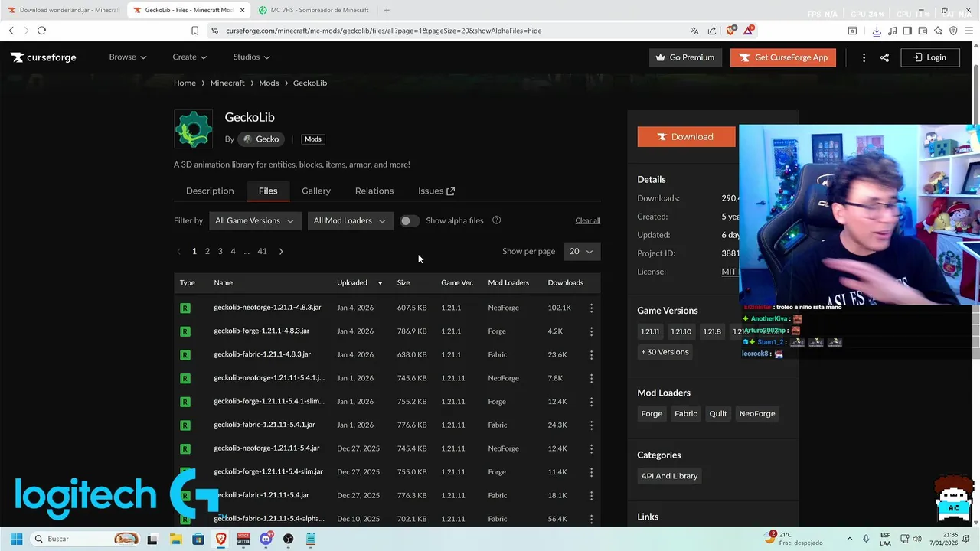Open the Show per page 20 dropdown

point(582,251)
